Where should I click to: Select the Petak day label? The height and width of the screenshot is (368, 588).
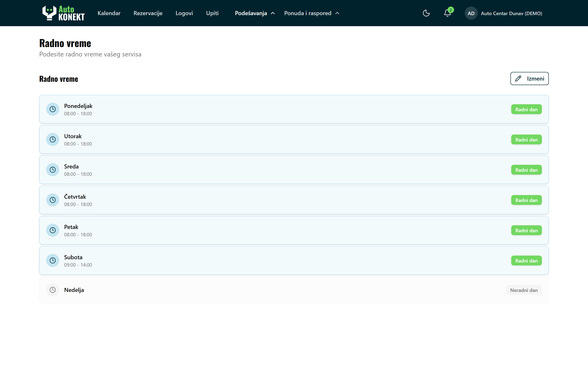71,227
